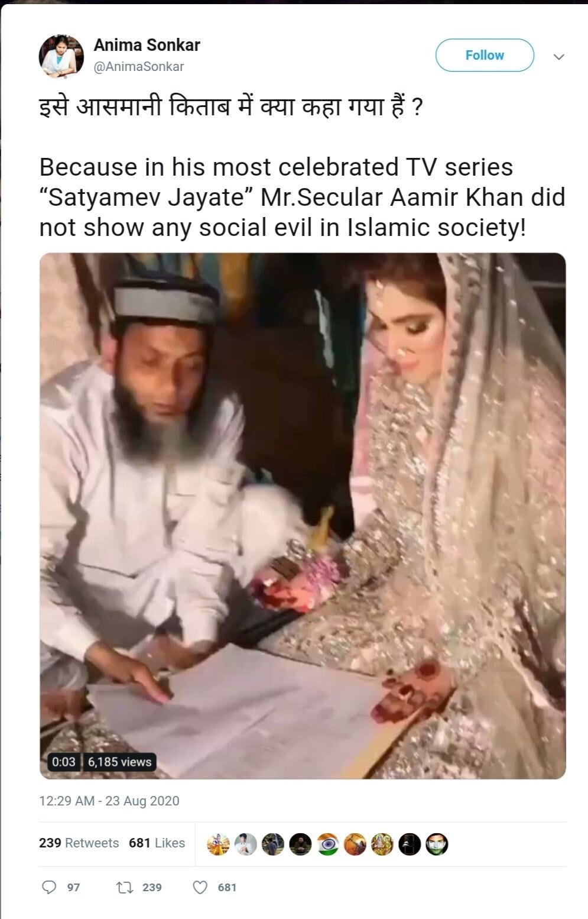Click the 0:03 video duration badge
Screen dimensions: 588x919
[x=64, y=762]
